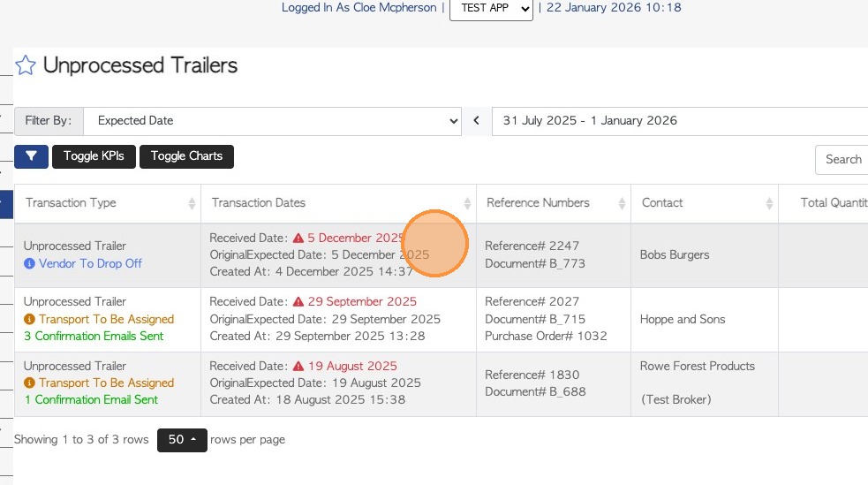Image resolution: width=868 pixels, height=485 pixels.
Task: Click the orange info icon in the Hoppe and Sons row
Action: (x=29, y=319)
